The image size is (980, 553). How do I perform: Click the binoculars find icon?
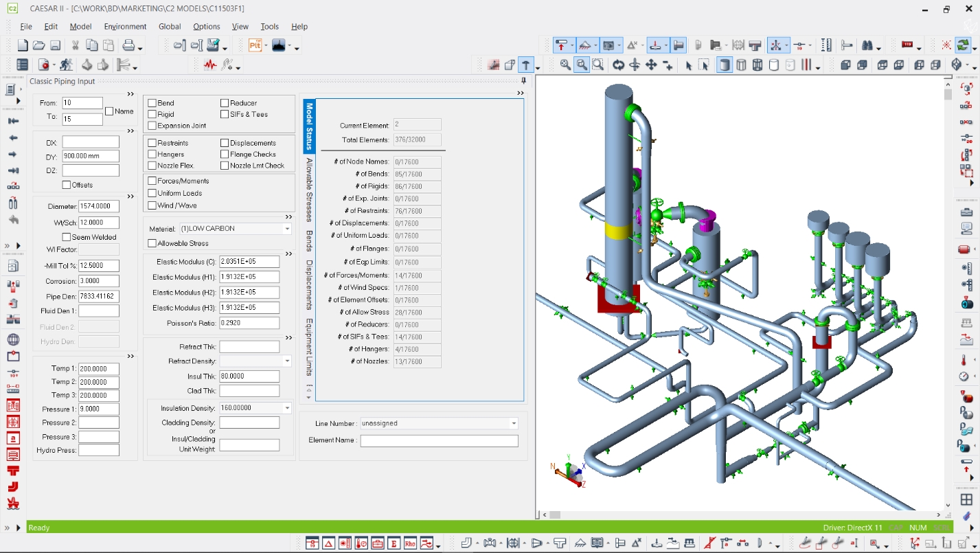point(868,46)
